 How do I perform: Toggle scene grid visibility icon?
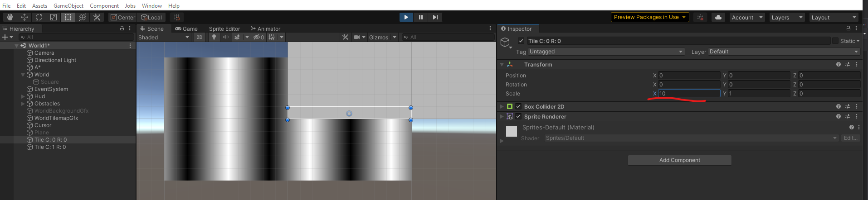pos(272,37)
